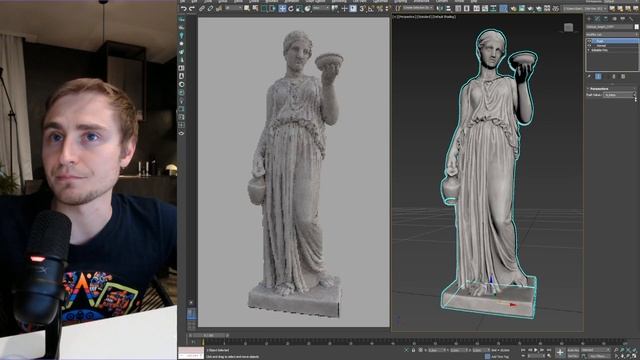The width and height of the screenshot is (640, 360).
Task: Activate the highlighted Select and Move tool
Action: [x=282, y=9]
